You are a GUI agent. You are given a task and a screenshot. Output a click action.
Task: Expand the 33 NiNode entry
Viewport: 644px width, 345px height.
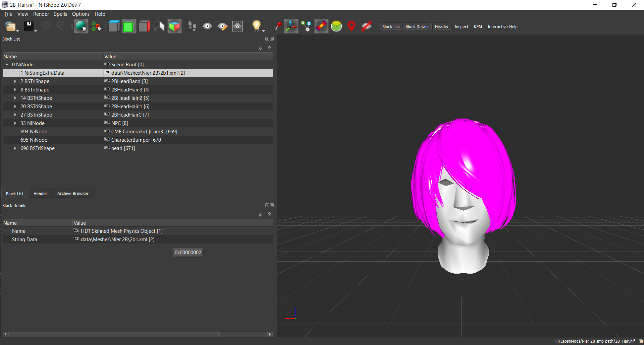15,123
